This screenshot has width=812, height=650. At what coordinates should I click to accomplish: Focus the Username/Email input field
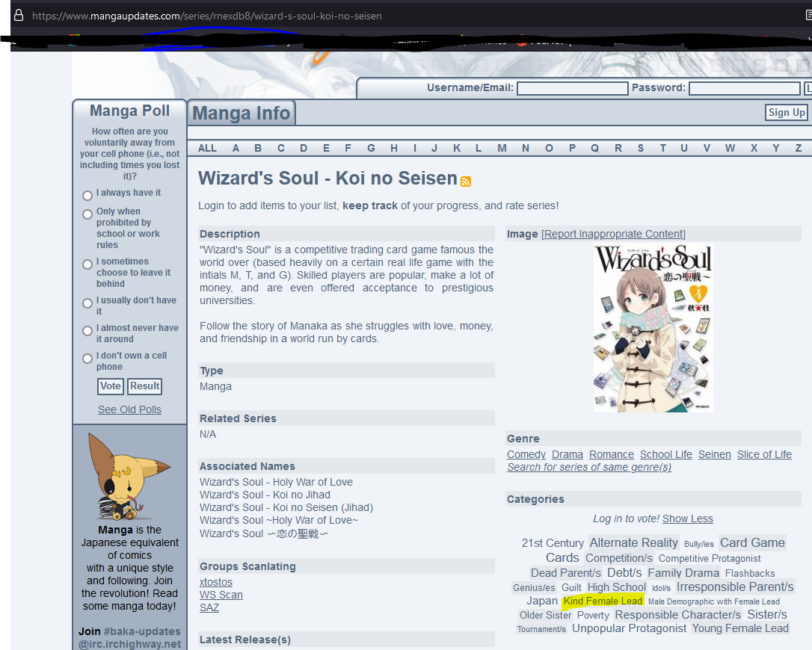tap(572, 88)
